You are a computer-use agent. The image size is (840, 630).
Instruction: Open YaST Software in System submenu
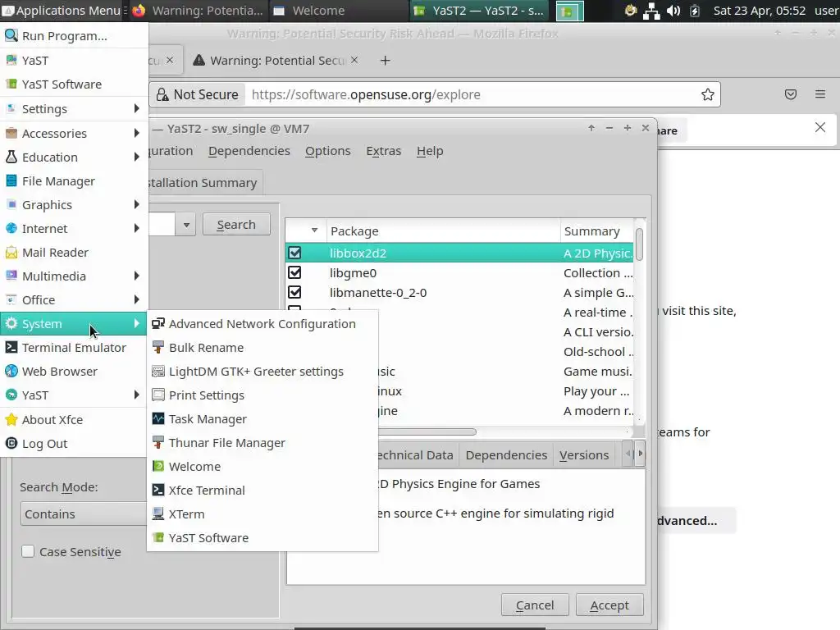point(262,538)
